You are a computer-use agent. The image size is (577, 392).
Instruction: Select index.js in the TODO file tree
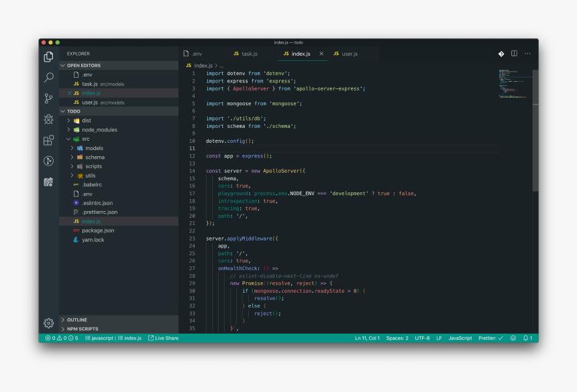pos(119,221)
